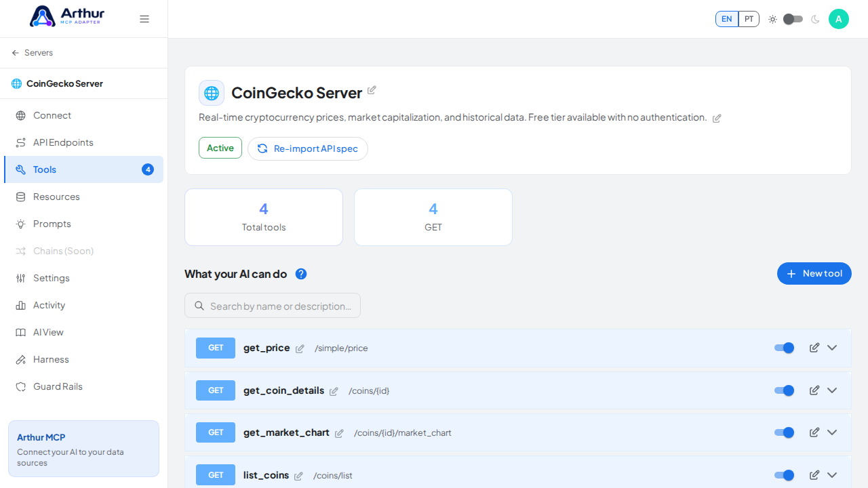This screenshot has height=488, width=868.
Task: Click Chains (Soon) menu item
Action: (84, 251)
